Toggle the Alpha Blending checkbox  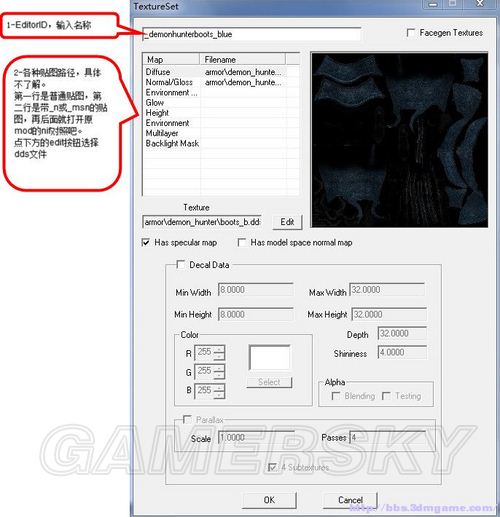click(x=336, y=396)
